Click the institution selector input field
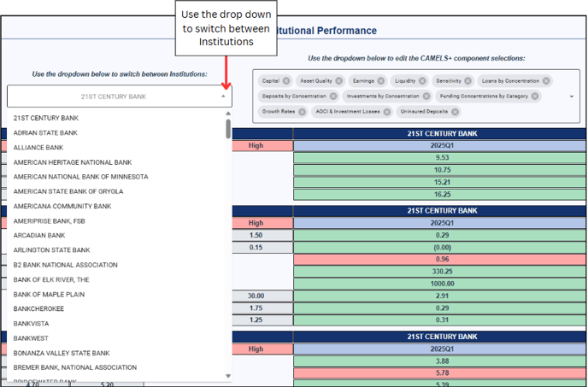588x387 pixels. (120, 97)
